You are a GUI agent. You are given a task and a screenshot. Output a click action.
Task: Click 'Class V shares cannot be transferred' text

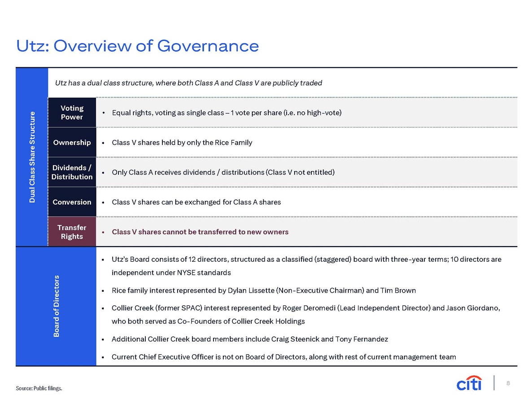pos(200,232)
